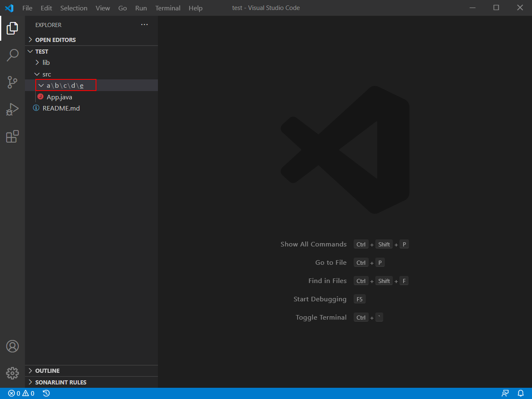
Task: Close the Visual Studio Code window
Action: [520, 8]
